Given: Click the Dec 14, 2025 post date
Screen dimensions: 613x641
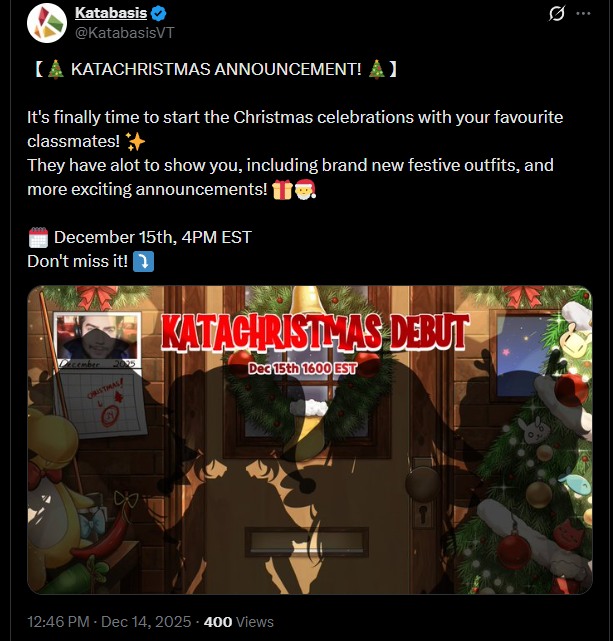Looking at the screenshot, I should 146,622.
